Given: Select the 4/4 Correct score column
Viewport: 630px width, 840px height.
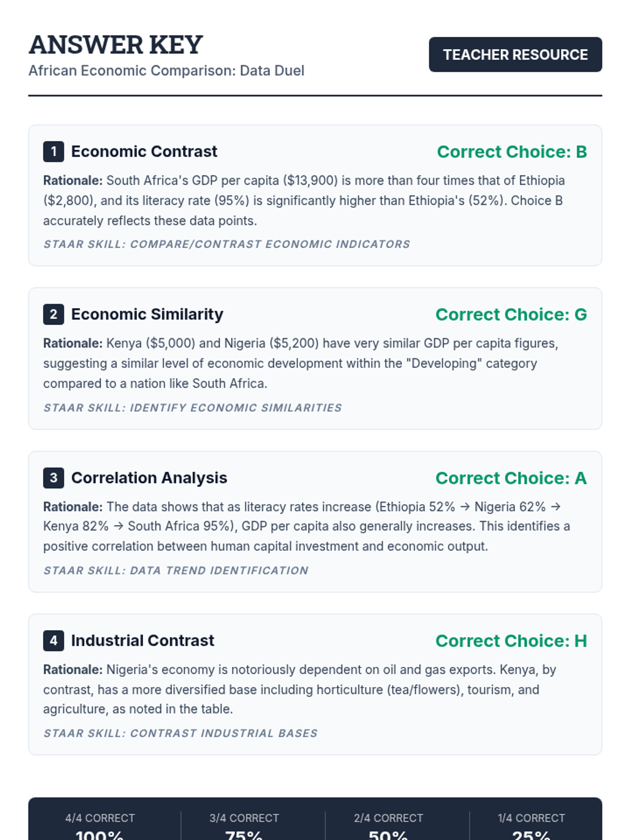Looking at the screenshot, I should point(100,825).
